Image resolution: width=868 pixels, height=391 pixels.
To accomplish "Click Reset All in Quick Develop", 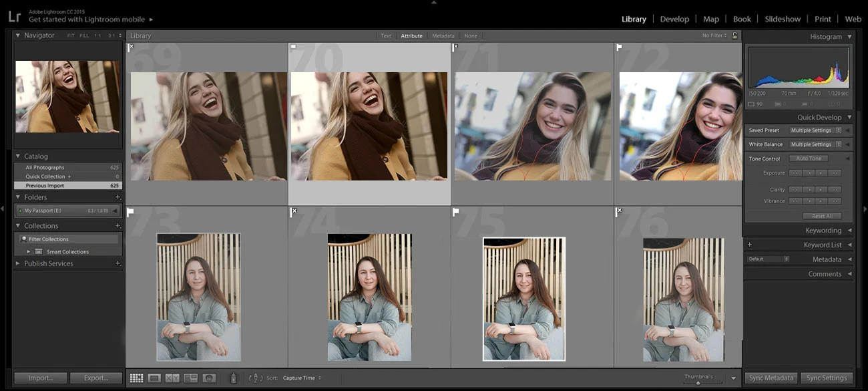I will tap(823, 215).
